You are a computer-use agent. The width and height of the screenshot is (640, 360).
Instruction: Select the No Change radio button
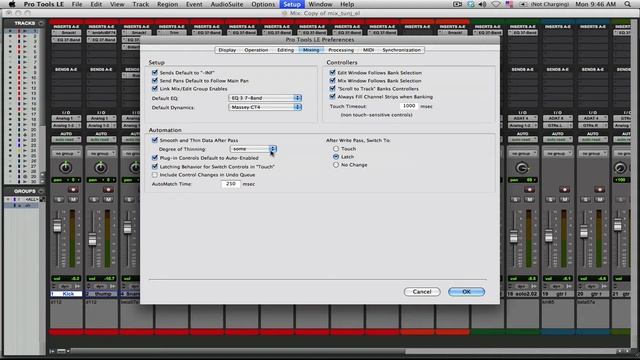pos(336,165)
